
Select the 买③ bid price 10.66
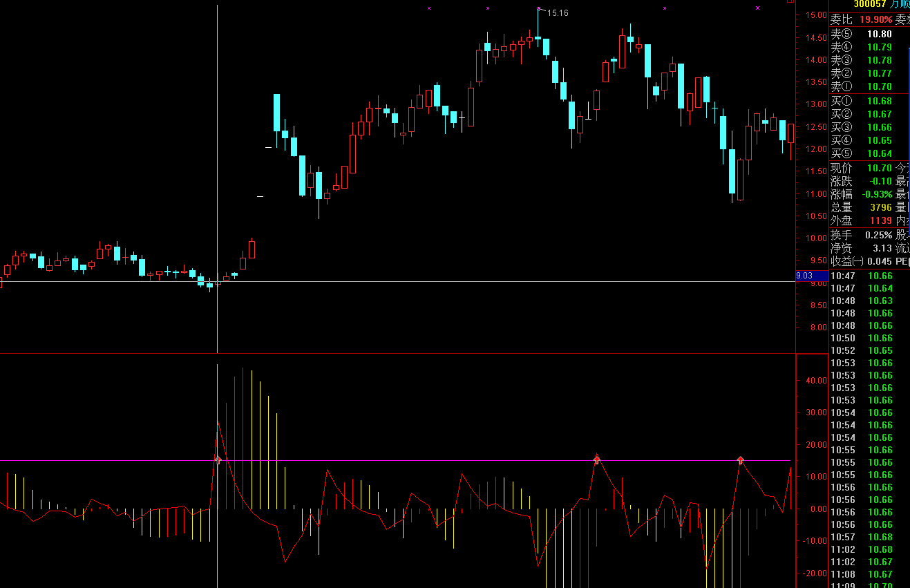pos(880,127)
